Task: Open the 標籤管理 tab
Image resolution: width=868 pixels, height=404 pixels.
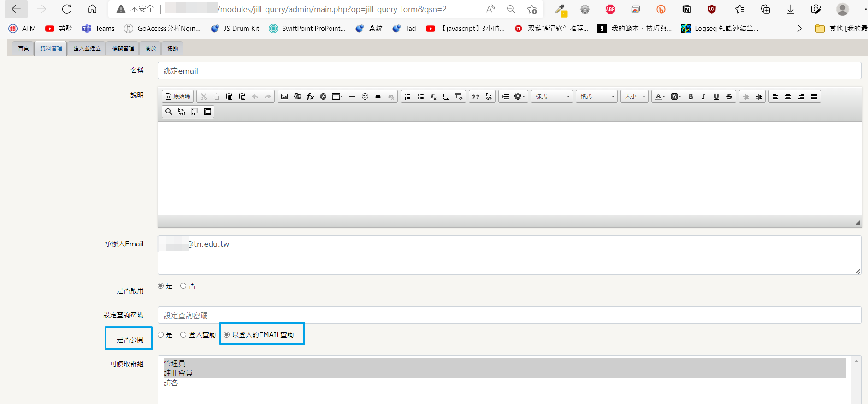Action: (x=123, y=48)
